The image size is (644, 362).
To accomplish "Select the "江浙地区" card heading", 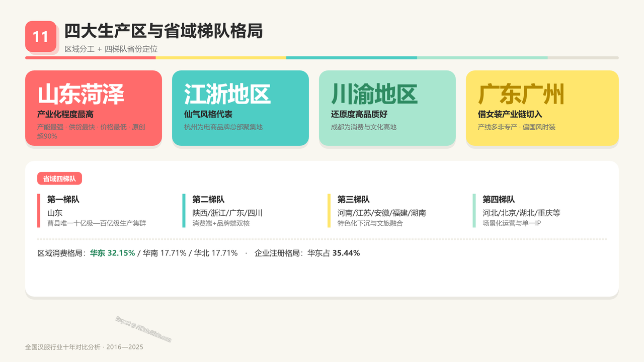I will pyautogui.click(x=227, y=94).
